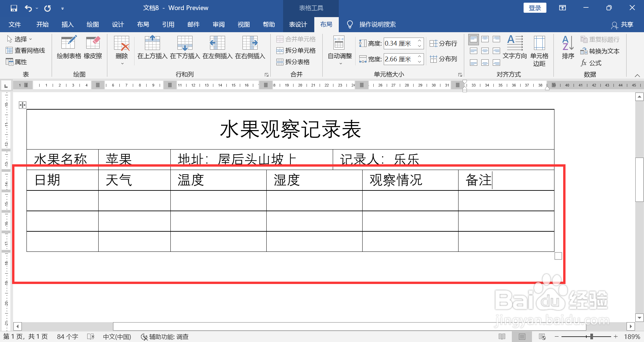Image resolution: width=644 pixels, height=342 pixels.
Task: Split cells using 拆分单元格
Action: pyautogui.click(x=297, y=51)
